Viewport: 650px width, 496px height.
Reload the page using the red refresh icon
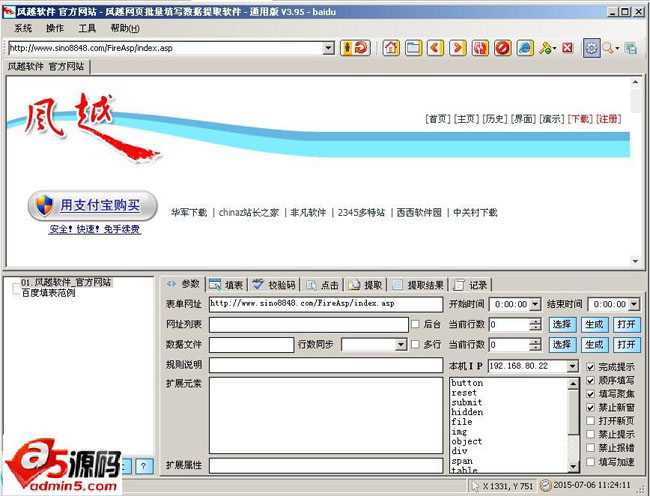tap(480, 48)
